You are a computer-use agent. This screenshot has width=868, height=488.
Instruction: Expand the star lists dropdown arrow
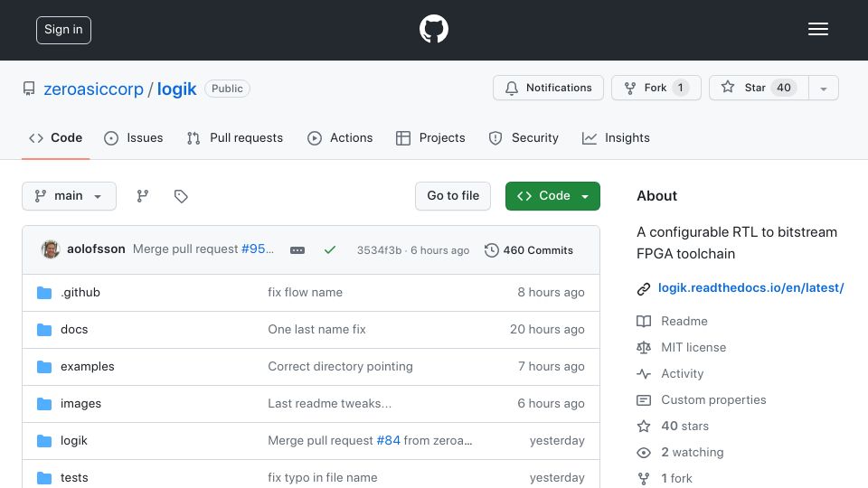point(823,89)
